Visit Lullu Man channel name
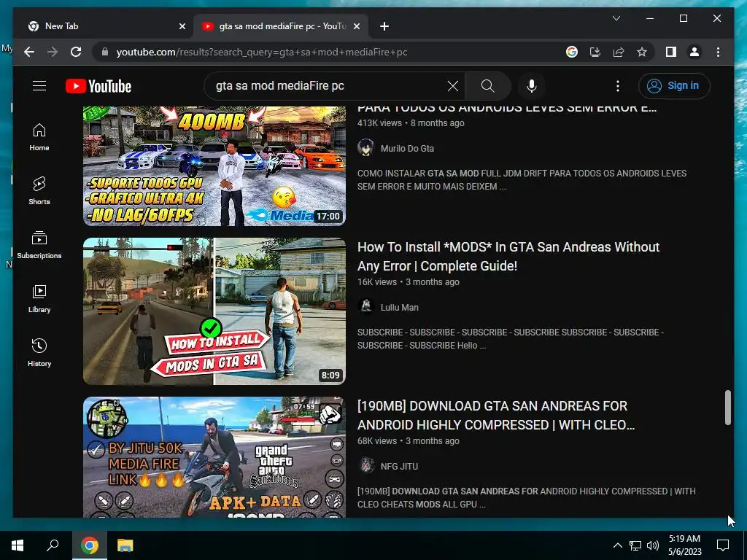747x560 pixels. click(x=399, y=308)
